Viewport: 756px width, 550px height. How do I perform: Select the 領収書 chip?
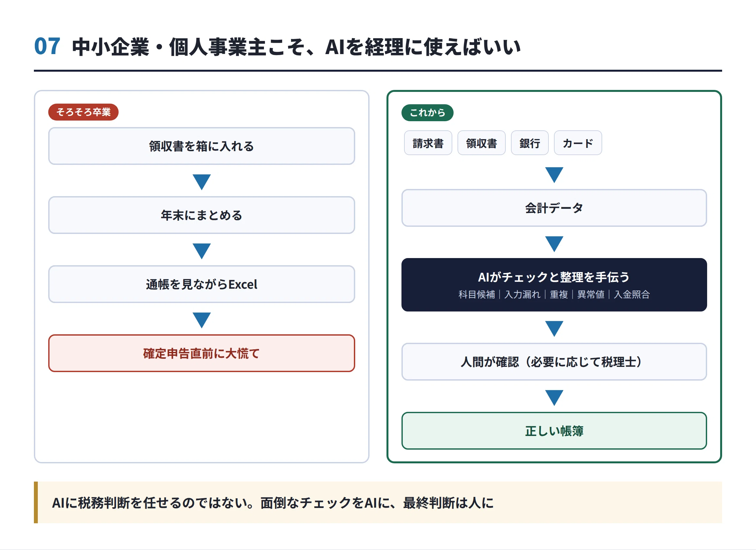[481, 143]
